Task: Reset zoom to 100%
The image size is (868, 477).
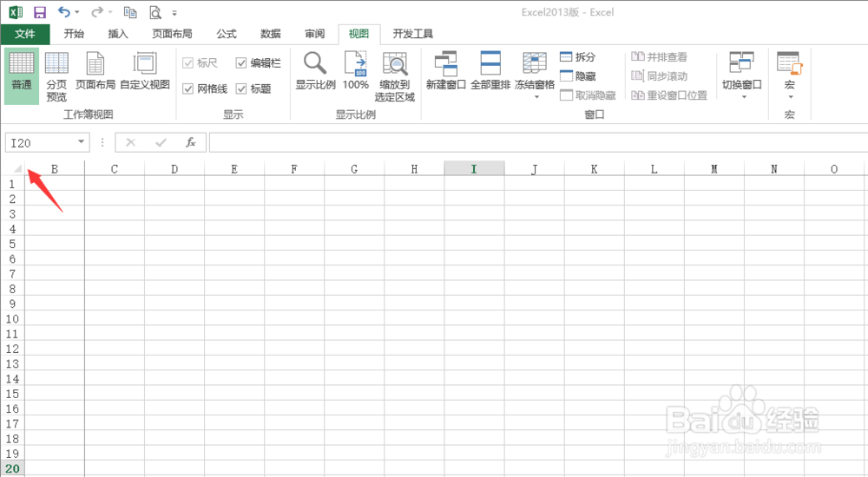Action: click(355, 70)
